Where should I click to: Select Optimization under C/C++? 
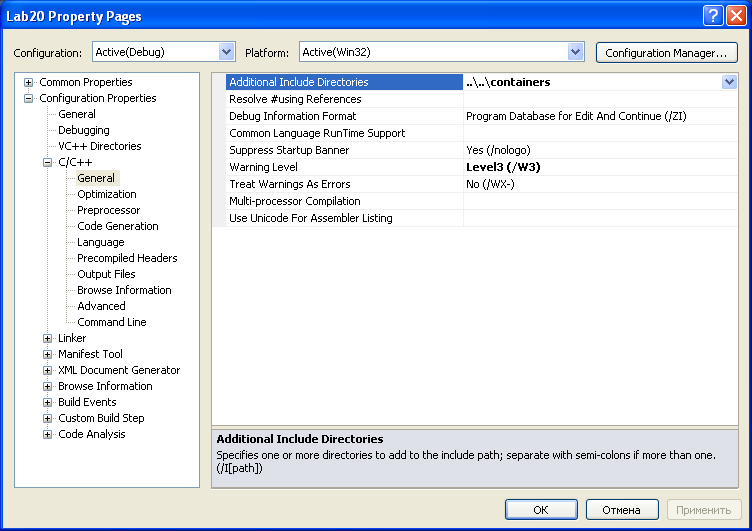(106, 194)
